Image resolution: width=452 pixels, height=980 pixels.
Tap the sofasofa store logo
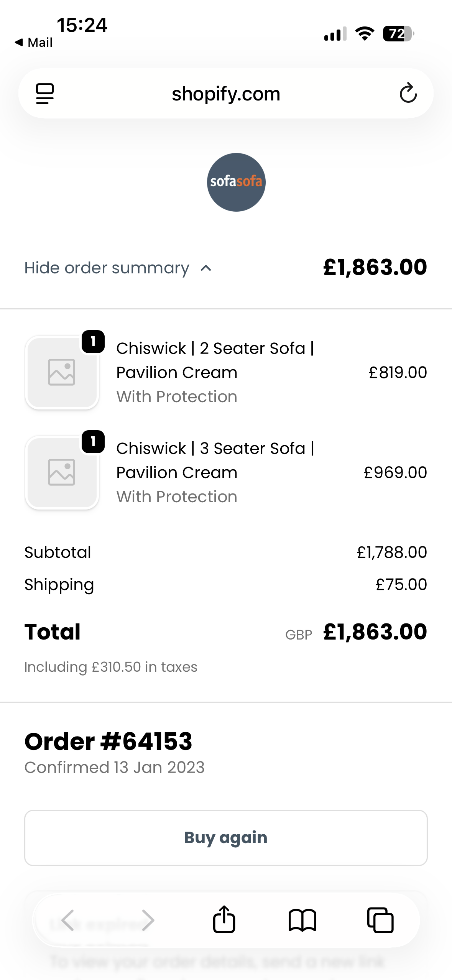pyautogui.click(x=236, y=182)
